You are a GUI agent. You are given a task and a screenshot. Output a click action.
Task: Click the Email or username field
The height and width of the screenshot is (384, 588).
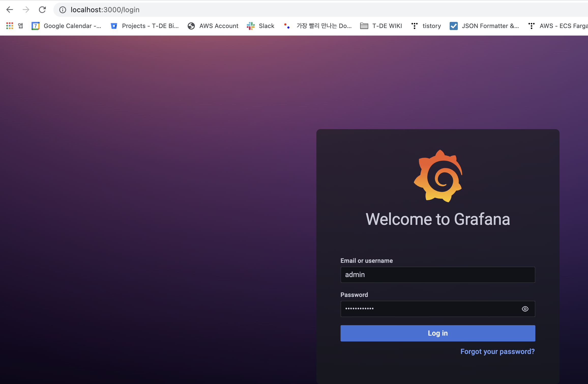pyautogui.click(x=437, y=275)
